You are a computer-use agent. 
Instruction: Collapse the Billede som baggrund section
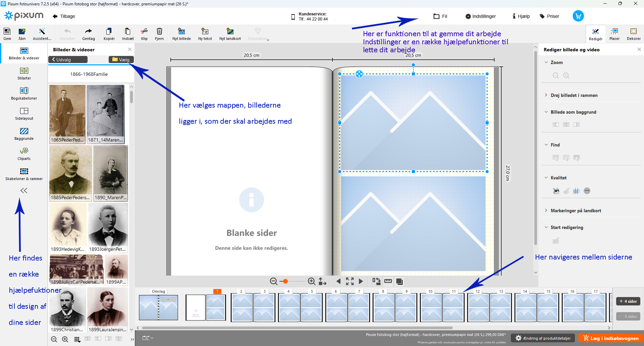pyautogui.click(x=573, y=112)
